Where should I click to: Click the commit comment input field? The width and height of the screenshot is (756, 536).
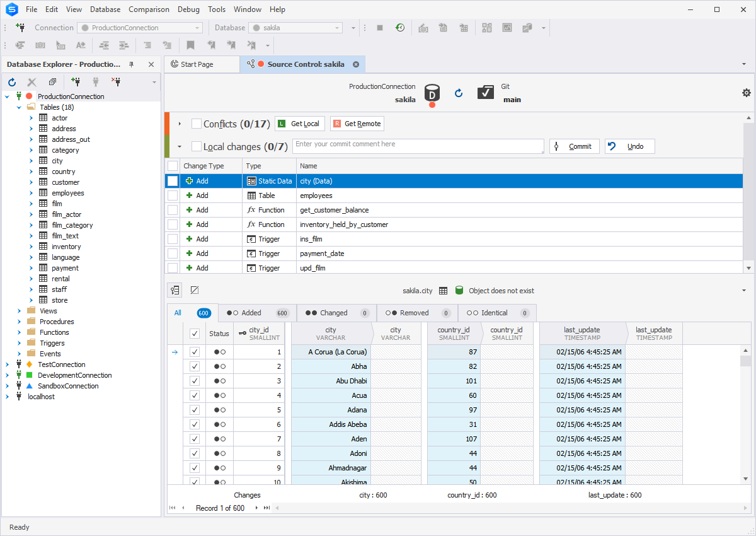pyautogui.click(x=418, y=146)
